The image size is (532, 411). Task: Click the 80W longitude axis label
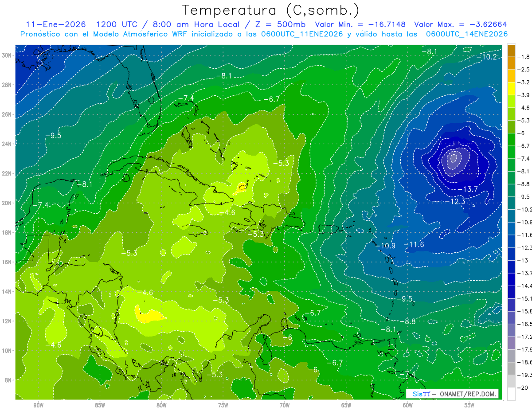pos(161,405)
